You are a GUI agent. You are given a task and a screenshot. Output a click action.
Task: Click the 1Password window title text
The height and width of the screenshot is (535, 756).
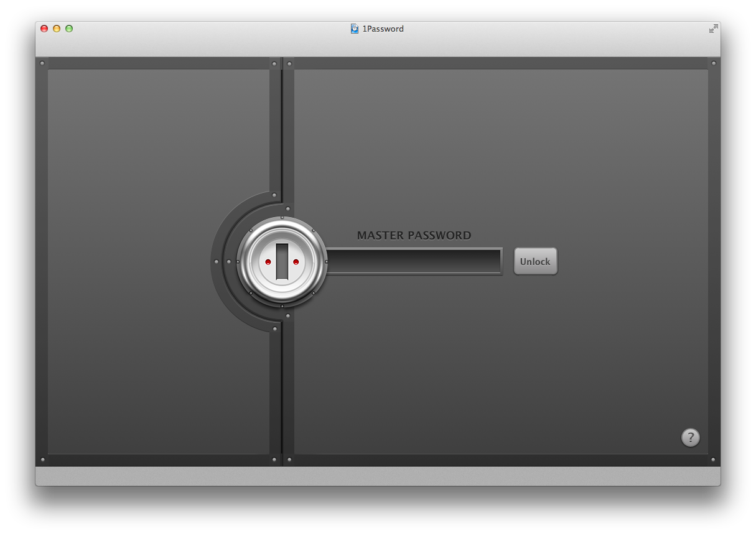click(x=383, y=29)
